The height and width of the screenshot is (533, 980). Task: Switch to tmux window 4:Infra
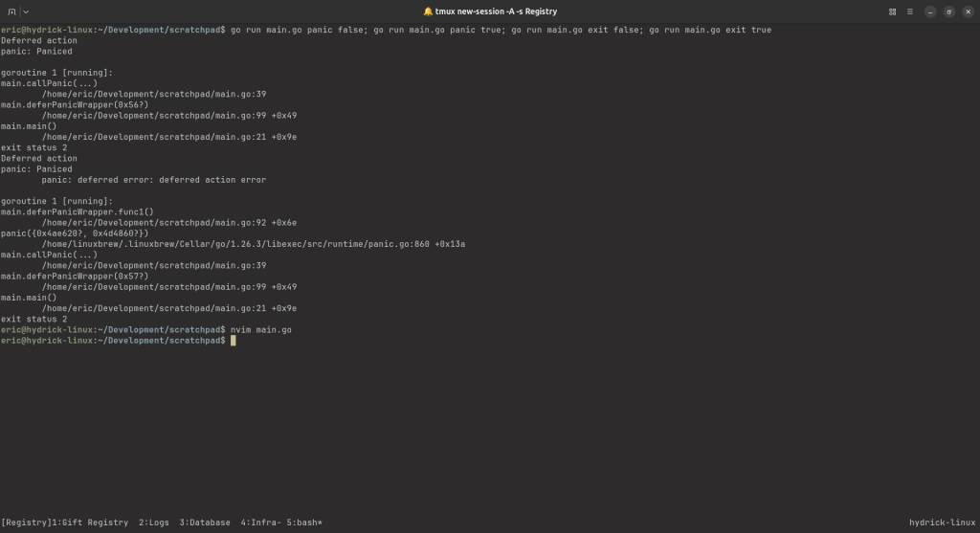click(x=260, y=522)
